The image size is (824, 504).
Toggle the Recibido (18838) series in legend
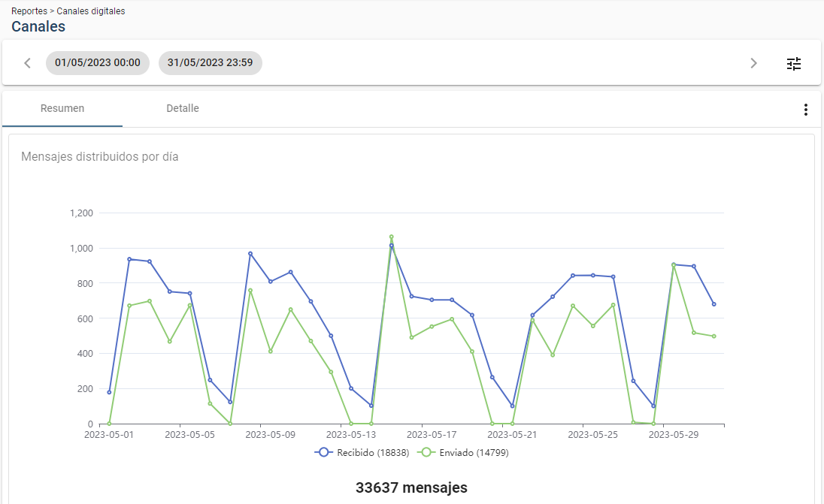pos(362,453)
